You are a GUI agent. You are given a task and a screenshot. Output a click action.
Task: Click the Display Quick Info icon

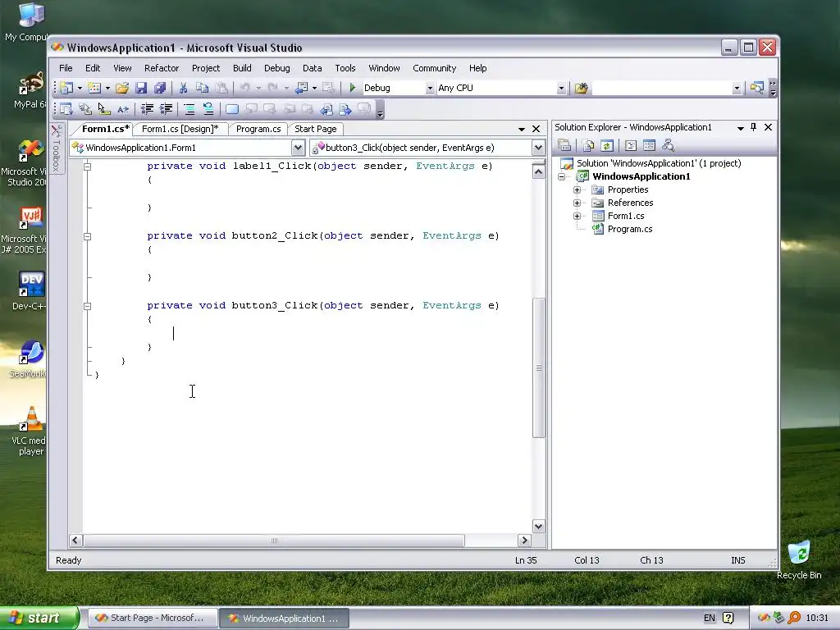[104, 109]
